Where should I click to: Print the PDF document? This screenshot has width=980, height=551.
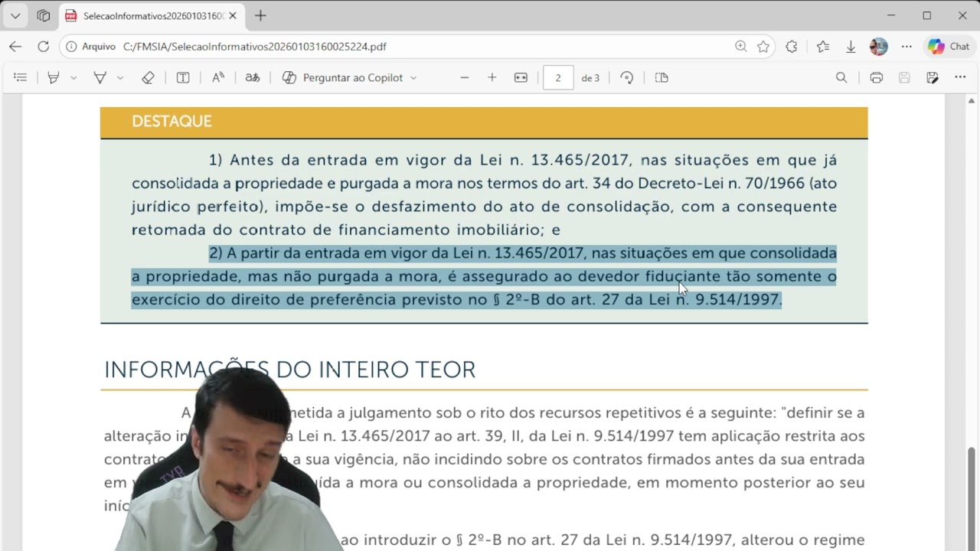coord(877,77)
